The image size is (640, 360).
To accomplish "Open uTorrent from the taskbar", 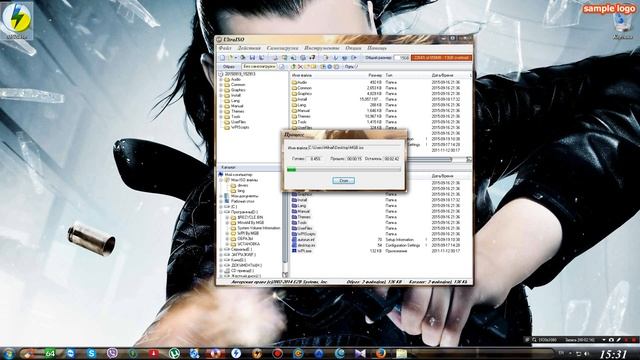I will [174, 353].
